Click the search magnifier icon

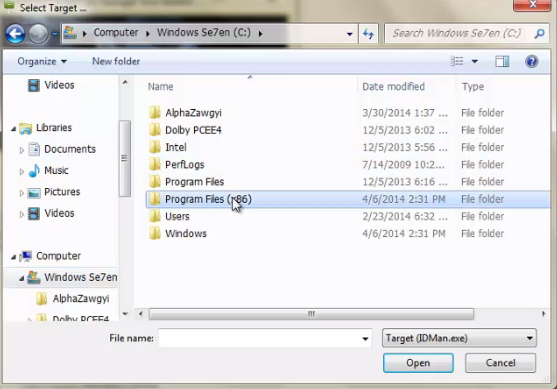tap(540, 33)
